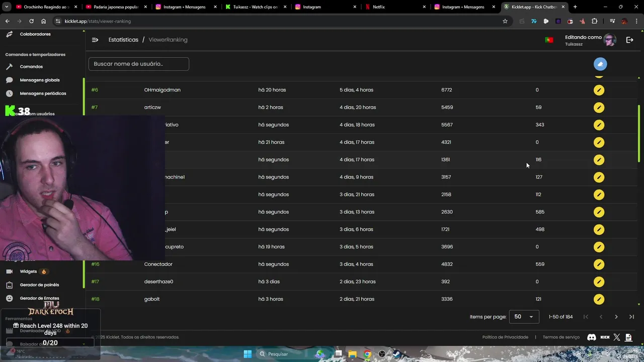The height and width of the screenshot is (362, 644).
Task: Edit viewer Conectador with pencil icon
Action: coord(599,264)
